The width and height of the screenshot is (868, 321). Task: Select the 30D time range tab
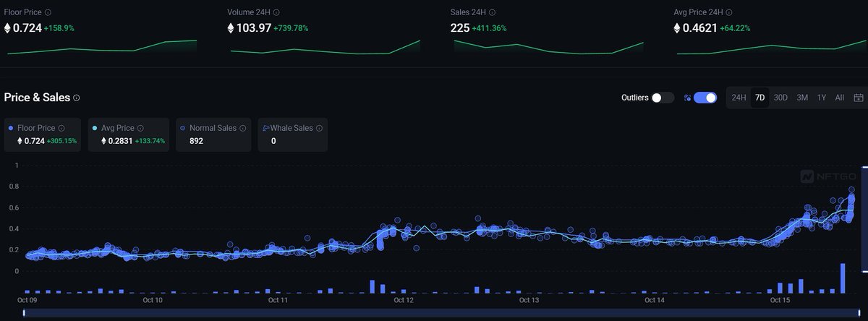(x=780, y=98)
